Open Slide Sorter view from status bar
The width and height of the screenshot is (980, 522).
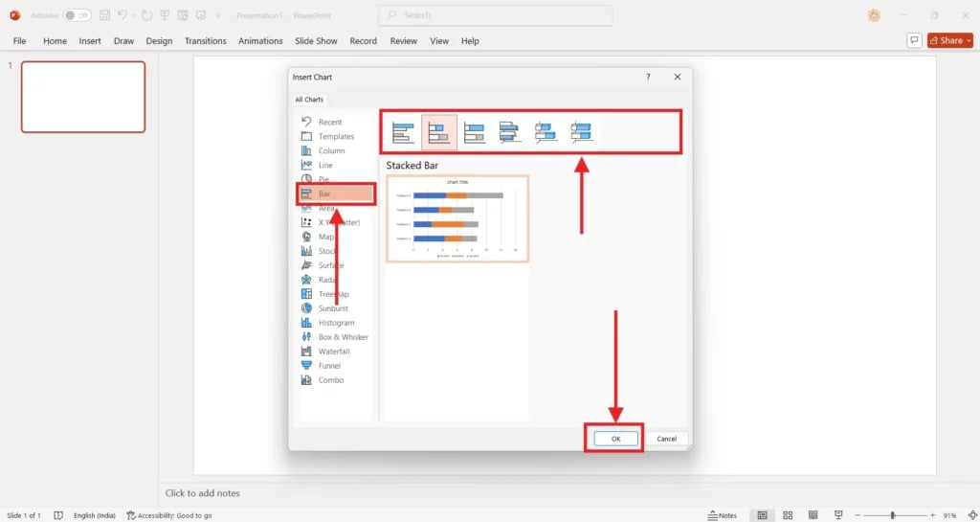tap(787, 515)
